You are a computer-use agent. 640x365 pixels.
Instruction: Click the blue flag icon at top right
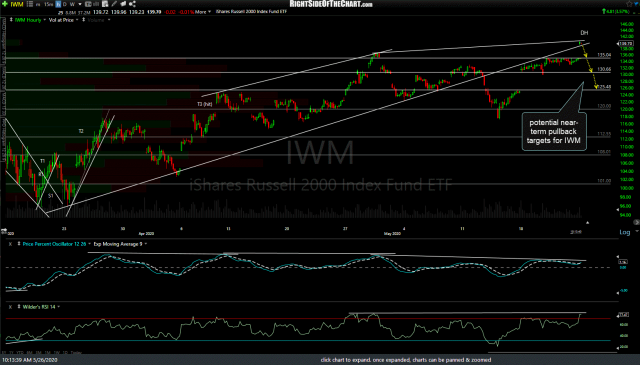coord(636,4)
